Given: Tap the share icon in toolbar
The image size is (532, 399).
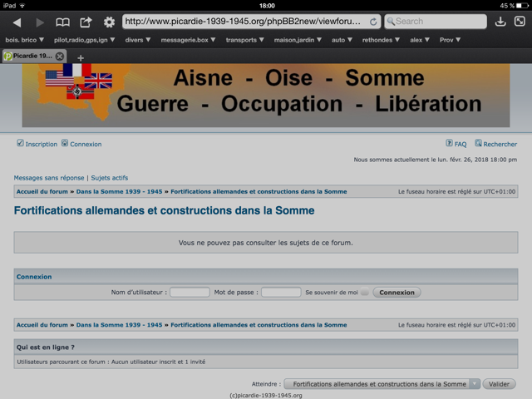Looking at the screenshot, I should click(x=86, y=22).
